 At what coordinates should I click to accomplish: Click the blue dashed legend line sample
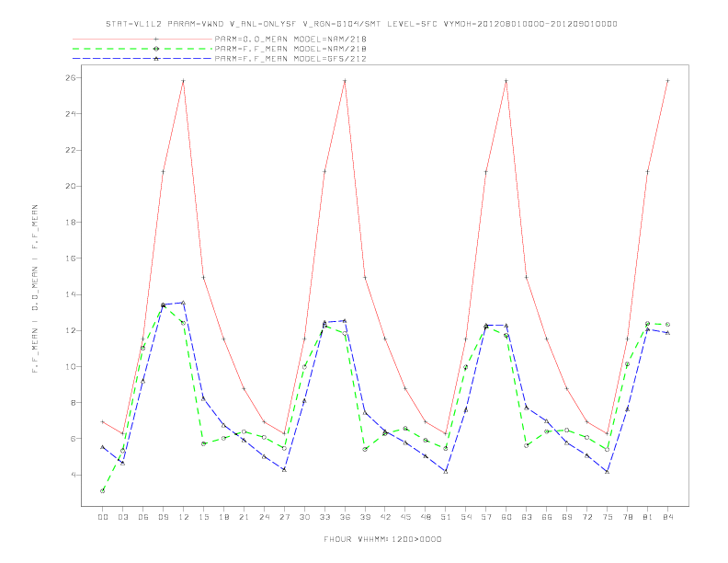point(142,59)
